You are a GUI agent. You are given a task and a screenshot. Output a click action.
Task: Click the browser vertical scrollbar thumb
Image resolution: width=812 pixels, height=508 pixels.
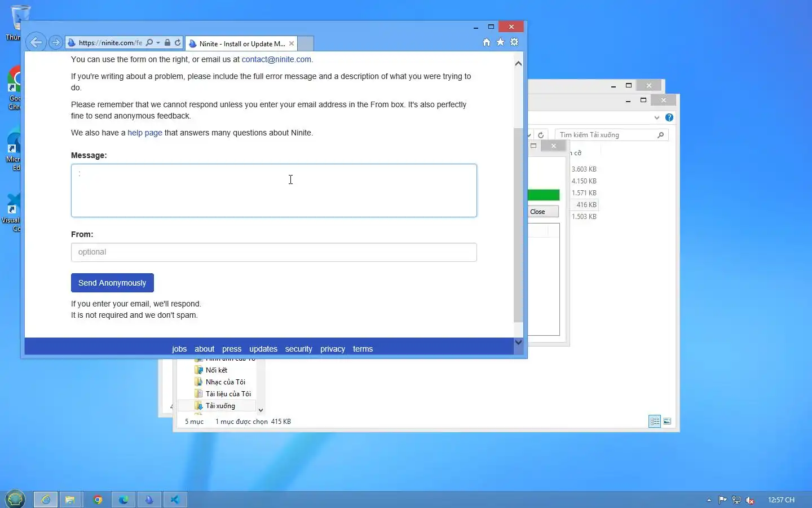click(x=518, y=225)
